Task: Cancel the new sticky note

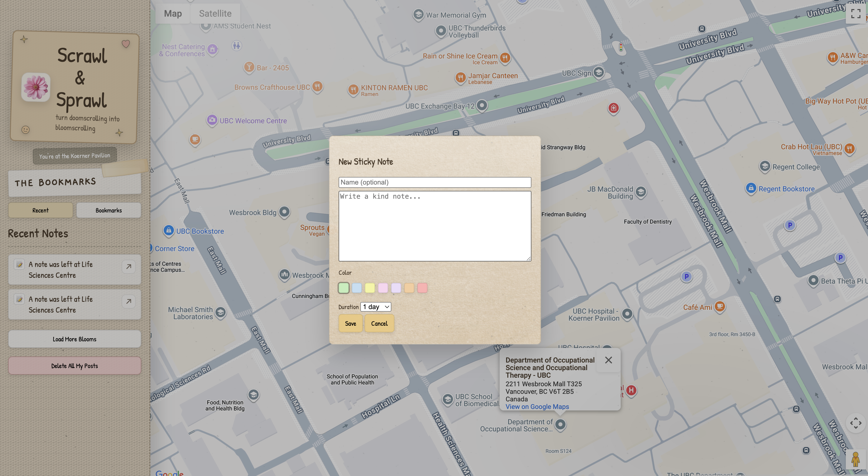Action: pos(379,323)
